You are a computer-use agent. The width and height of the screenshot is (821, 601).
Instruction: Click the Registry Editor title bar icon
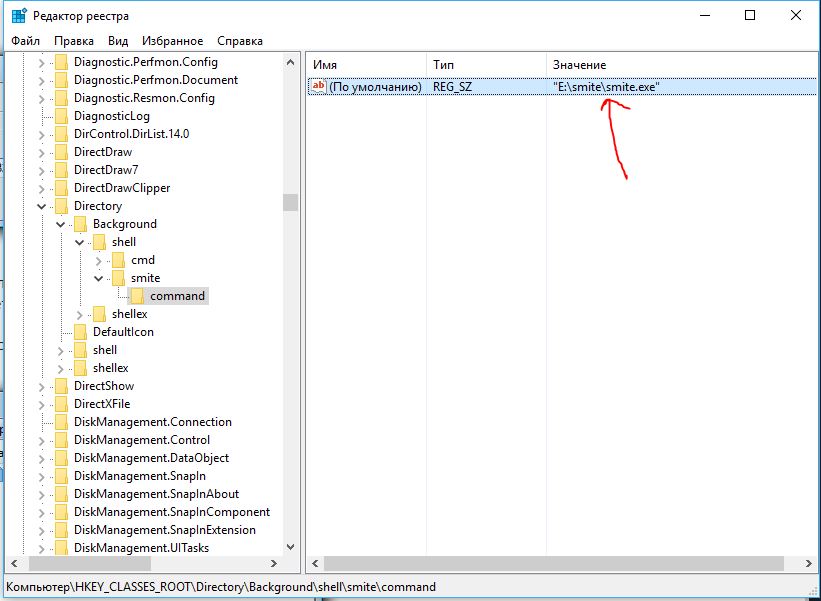(x=19, y=16)
